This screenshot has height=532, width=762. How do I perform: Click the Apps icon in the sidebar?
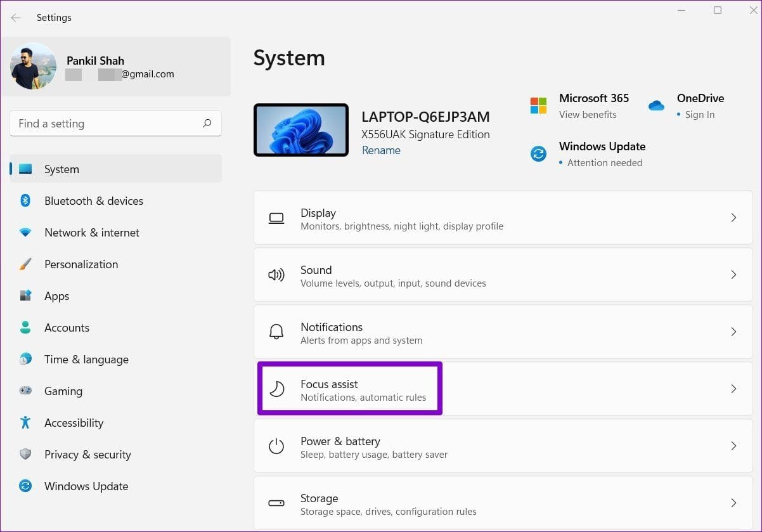[x=25, y=296]
